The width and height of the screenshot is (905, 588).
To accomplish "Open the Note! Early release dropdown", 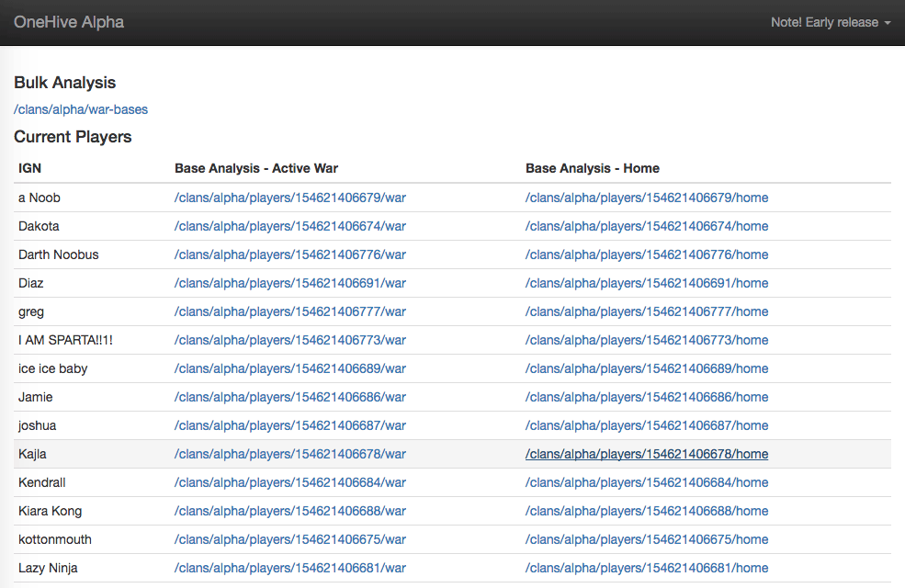I will click(x=825, y=22).
